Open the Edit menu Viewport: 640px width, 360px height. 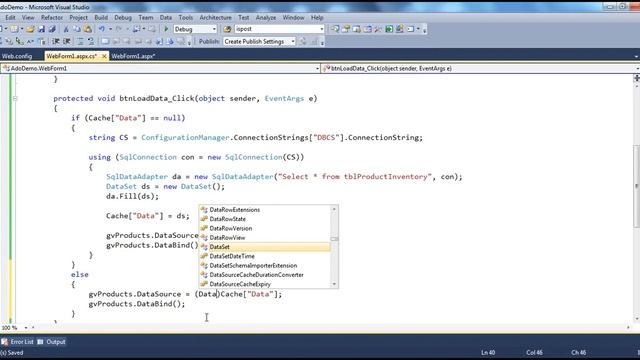10,18
